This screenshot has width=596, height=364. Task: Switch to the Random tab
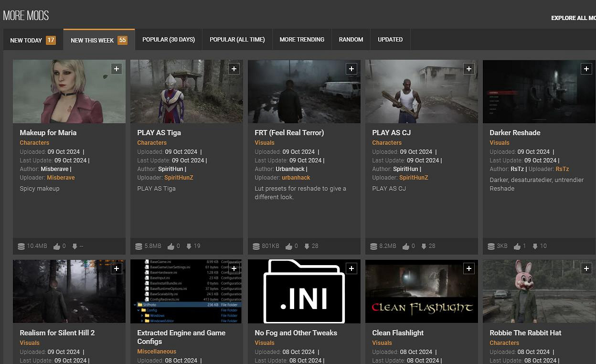point(351,40)
